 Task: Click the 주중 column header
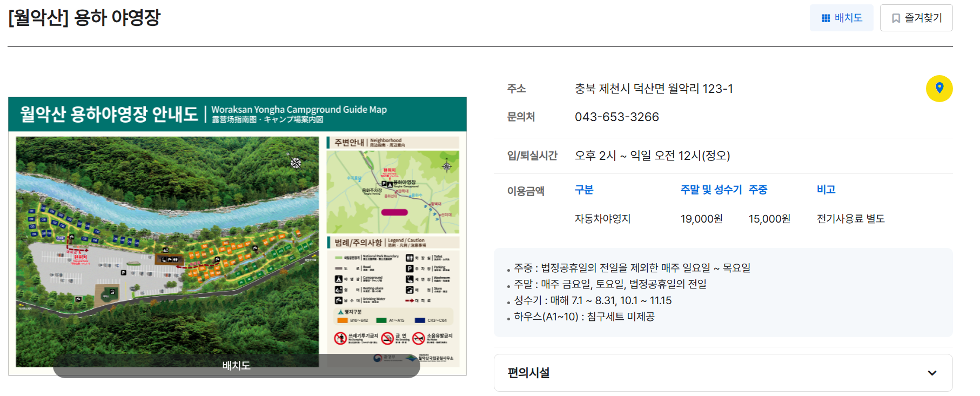pyautogui.click(x=757, y=190)
